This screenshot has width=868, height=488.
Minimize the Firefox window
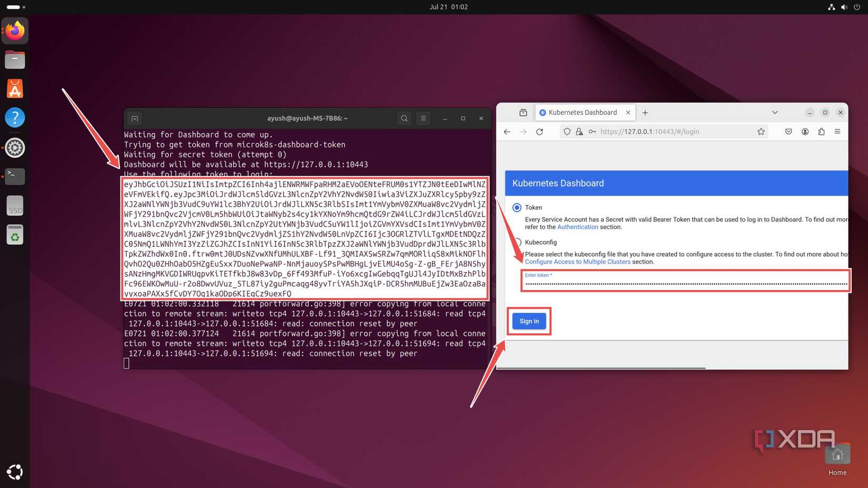coord(810,113)
